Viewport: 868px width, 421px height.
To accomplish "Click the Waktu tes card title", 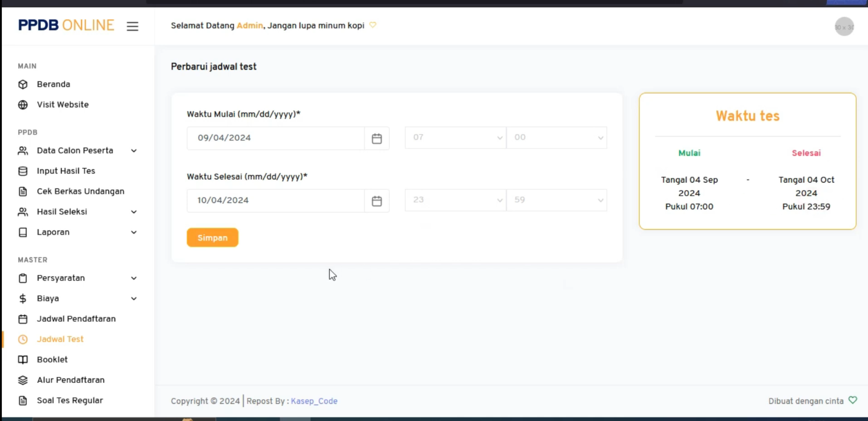I will pos(747,116).
